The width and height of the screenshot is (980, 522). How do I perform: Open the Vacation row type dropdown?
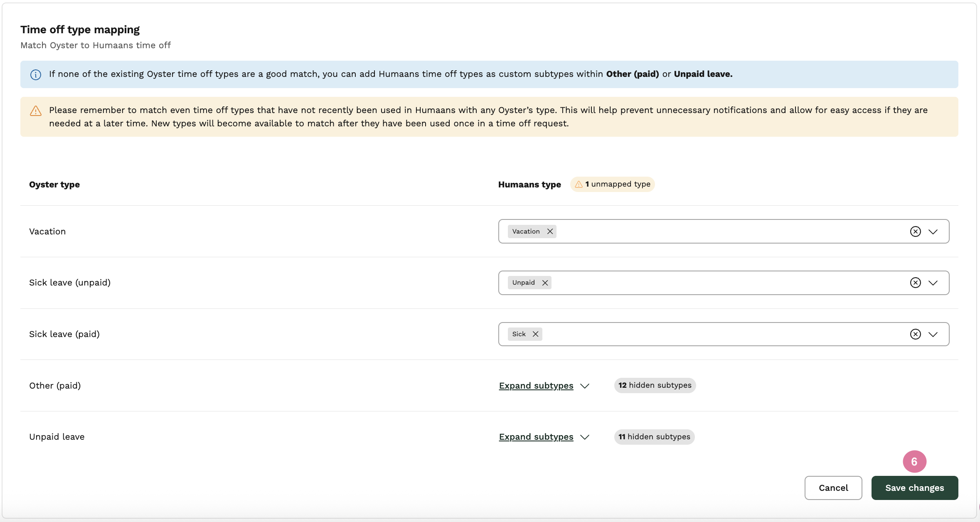[x=933, y=231]
